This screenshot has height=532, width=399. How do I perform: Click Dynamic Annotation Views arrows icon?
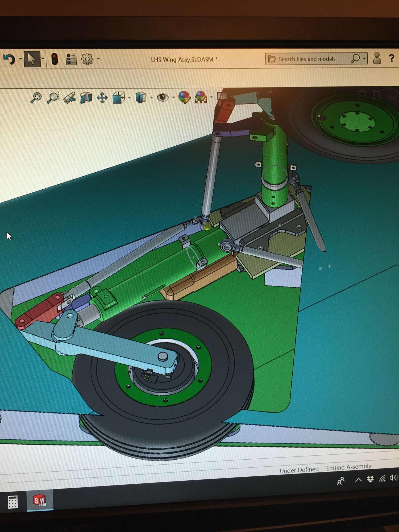[x=102, y=98]
